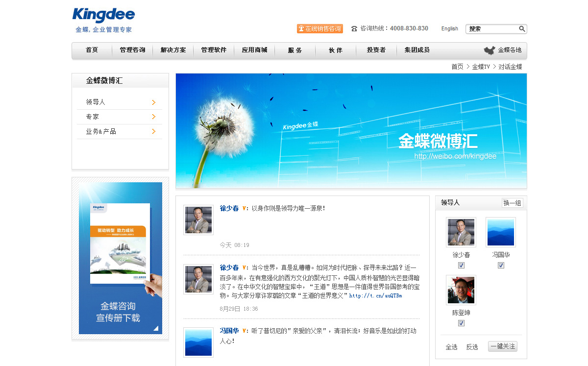Screen dimensions: 588x366
Task: Click the 8月29日 18:36 timestamp
Action: (x=239, y=309)
